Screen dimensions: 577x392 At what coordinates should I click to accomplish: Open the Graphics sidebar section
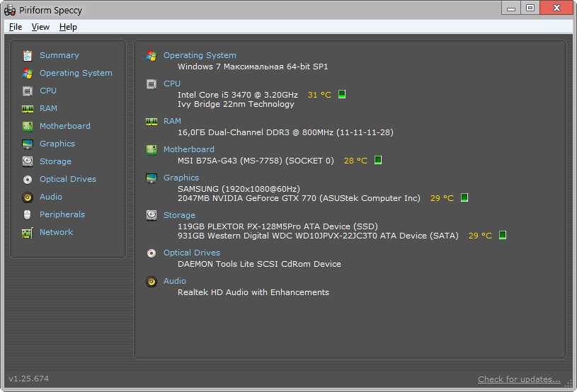pyautogui.click(x=57, y=144)
